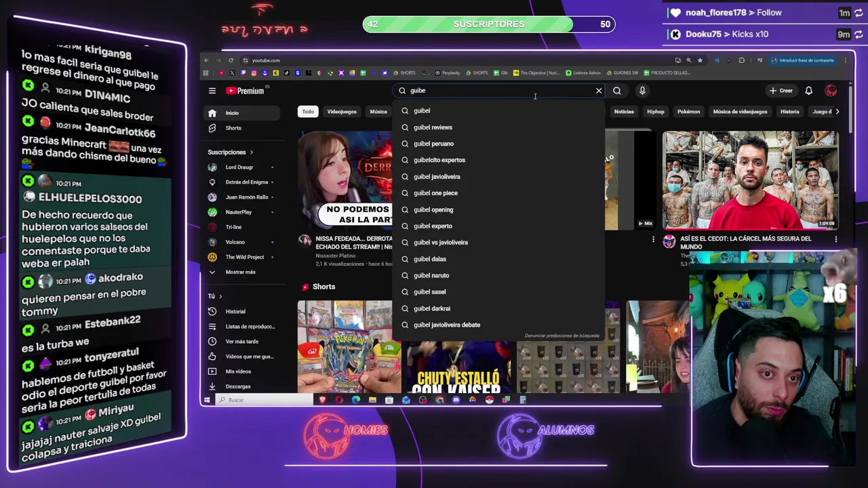This screenshot has height=488, width=868.
Task: Open File Explorer from the taskbar
Action: [372, 400]
